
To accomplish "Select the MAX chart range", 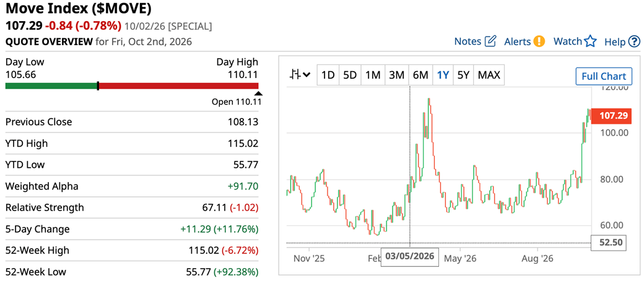I will 489,75.
